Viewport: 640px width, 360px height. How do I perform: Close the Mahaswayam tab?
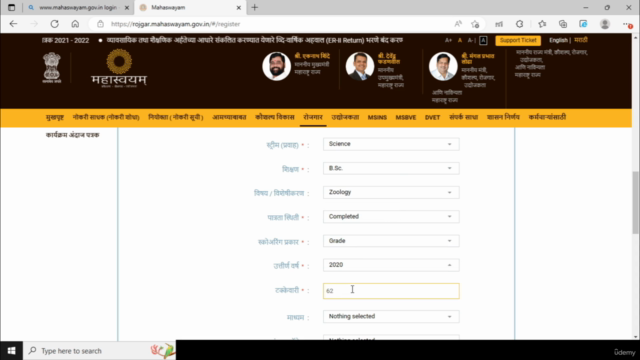pos(239,7)
